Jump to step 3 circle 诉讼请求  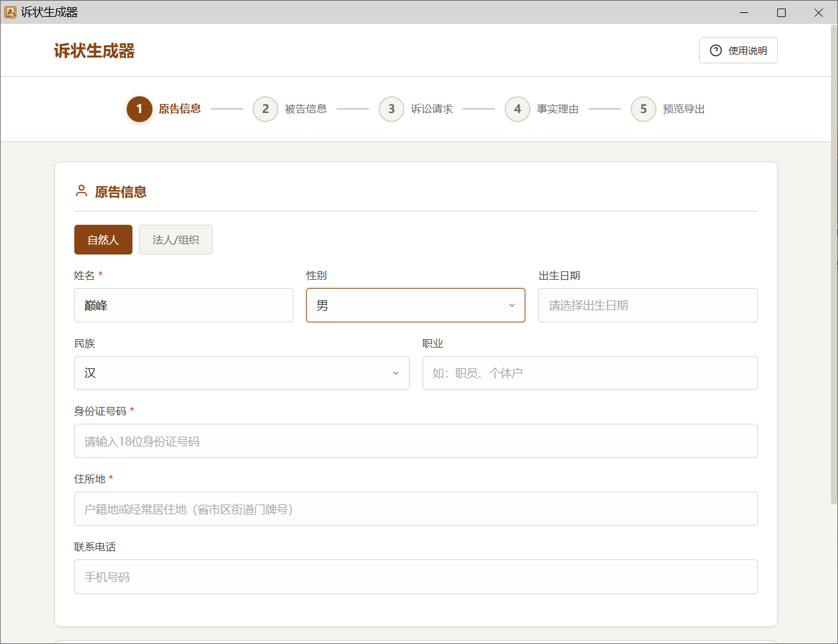click(391, 109)
